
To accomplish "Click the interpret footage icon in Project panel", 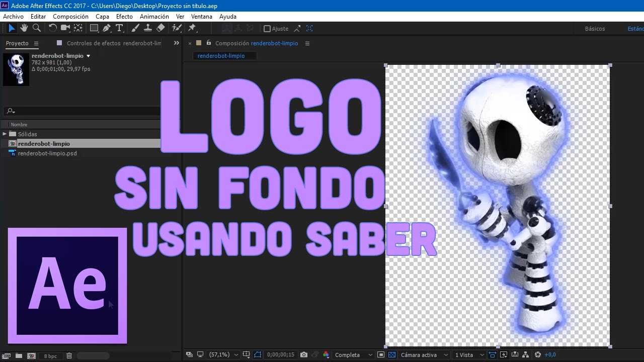I will [7, 355].
